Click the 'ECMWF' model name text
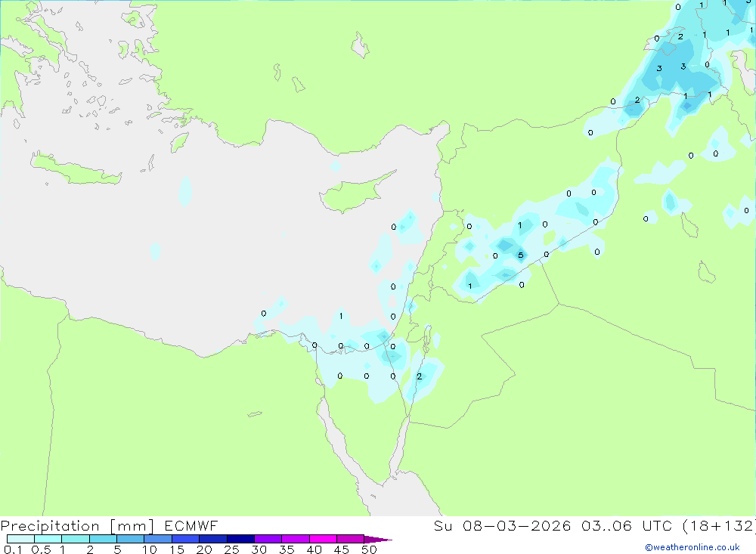756x554 pixels. pos(191,525)
